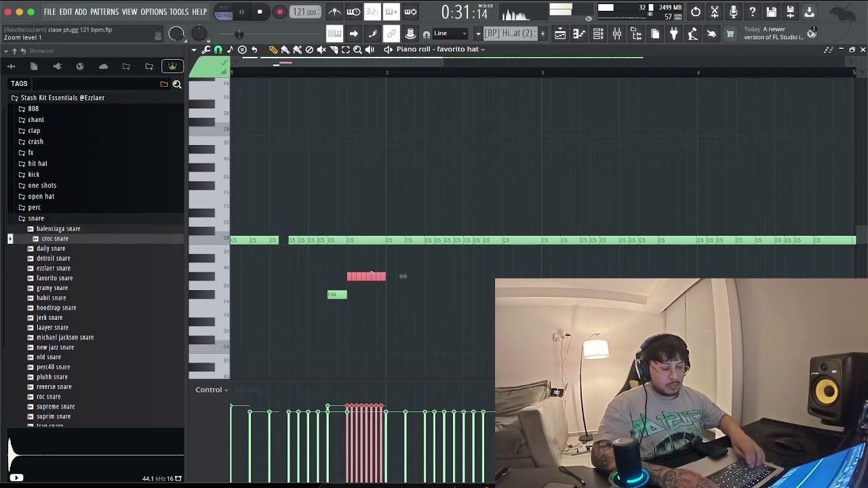Viewport: 868px width, 488px height.
Task: Click the red record button
Action: 279,12
